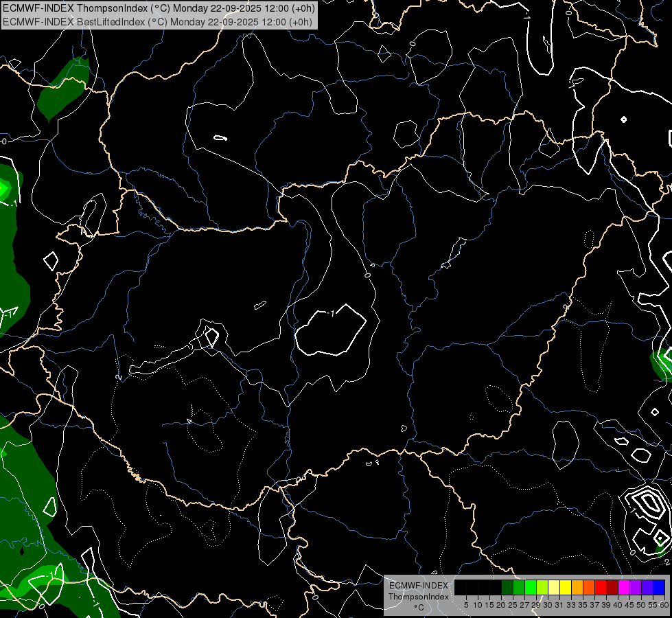Choose the blue swatch for 55–60
The image size is (672, 618).
[x=659, y=587]
